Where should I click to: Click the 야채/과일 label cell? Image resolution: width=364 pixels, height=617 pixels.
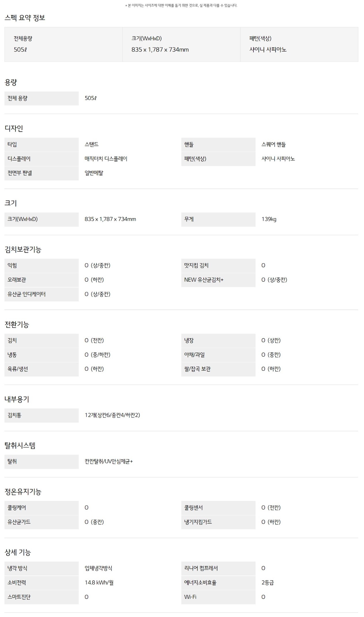(x=218, y=355)
